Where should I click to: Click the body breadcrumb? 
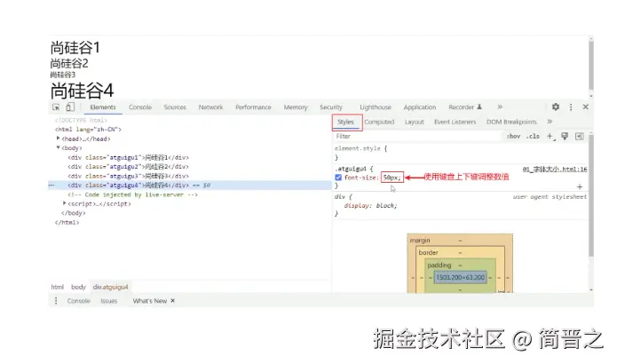click(x=78, y=287)
